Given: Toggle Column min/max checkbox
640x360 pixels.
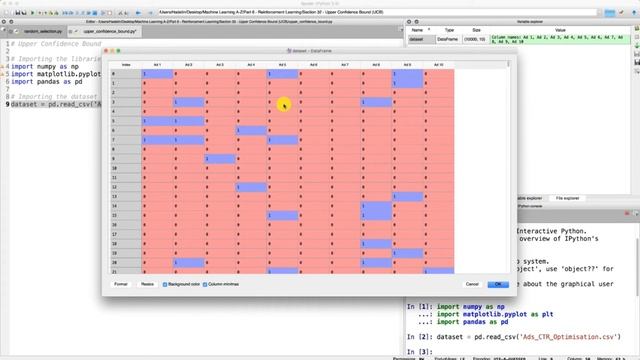Looking at the screenshot, I should click(x=205, y=284).
